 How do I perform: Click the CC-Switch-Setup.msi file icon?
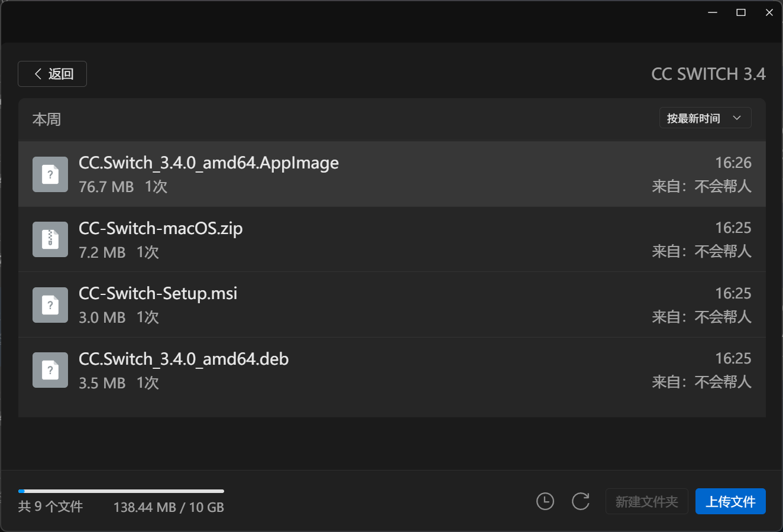[x=50, y=305]
